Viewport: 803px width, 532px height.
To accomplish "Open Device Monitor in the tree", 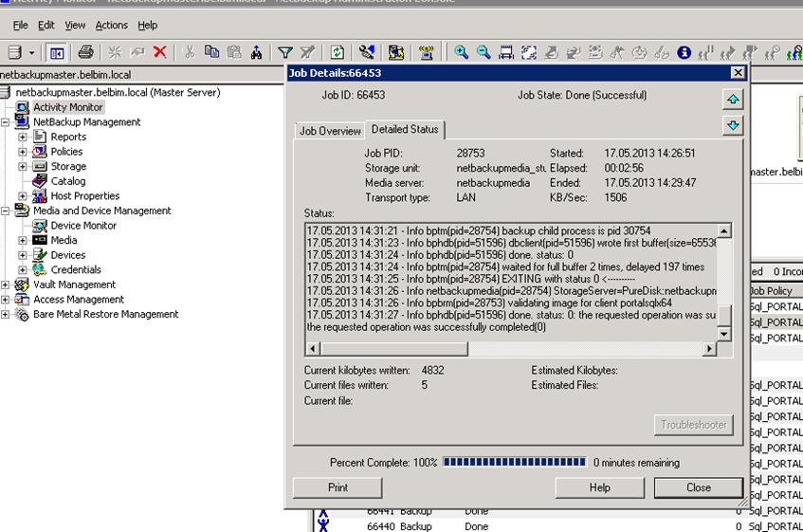I will click(x=83, y=226).
